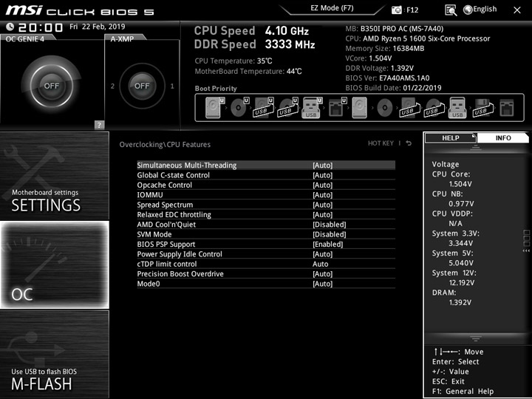The height and width of the screenshot is (399, 532).
Task: Change AMD Cool'n'Quiet [Disabled] value
Action: (x=329, y=225)
